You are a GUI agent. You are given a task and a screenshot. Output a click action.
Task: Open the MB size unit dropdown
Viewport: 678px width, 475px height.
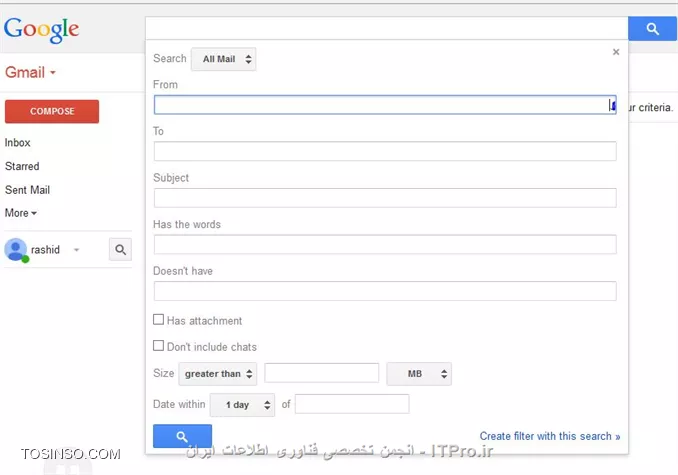[419, 374]
